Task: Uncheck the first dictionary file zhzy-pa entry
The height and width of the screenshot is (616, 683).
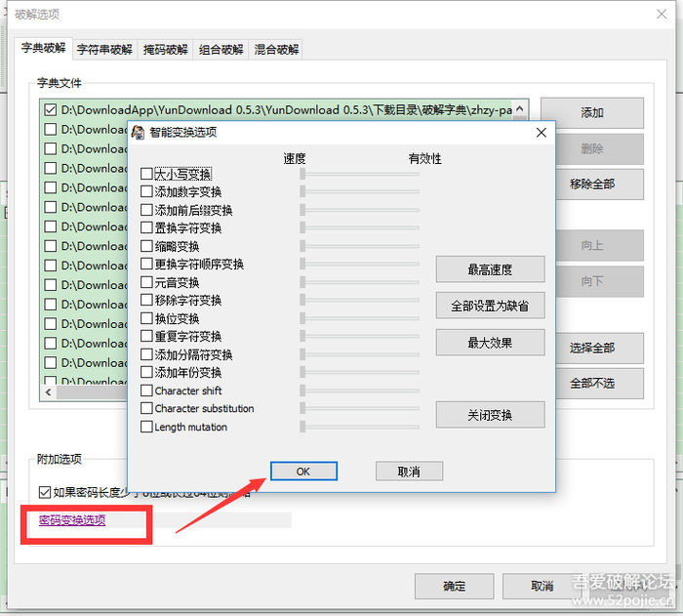Action: click(x=50, y=110)
